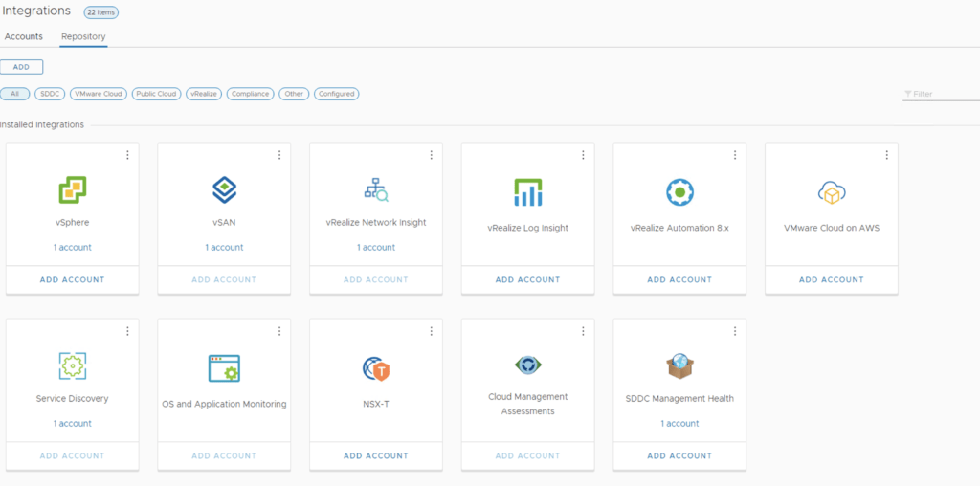Click the Filter input field
Viewport: 980px width, 486px height.
(x=944, y=94)
